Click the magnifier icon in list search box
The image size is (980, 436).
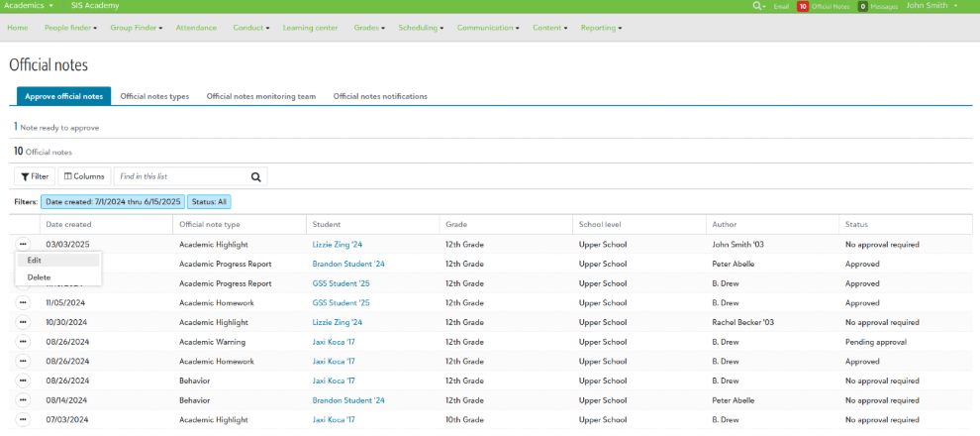tap(255, 177)
